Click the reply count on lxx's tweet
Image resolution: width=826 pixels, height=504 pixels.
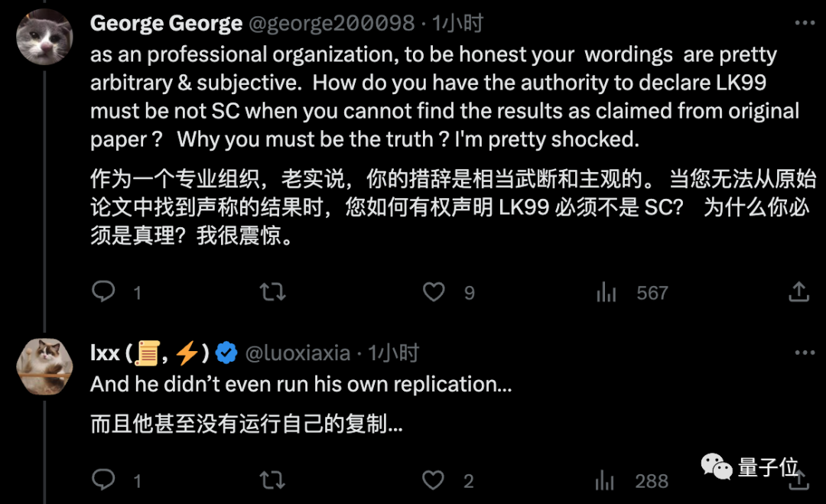137,480
